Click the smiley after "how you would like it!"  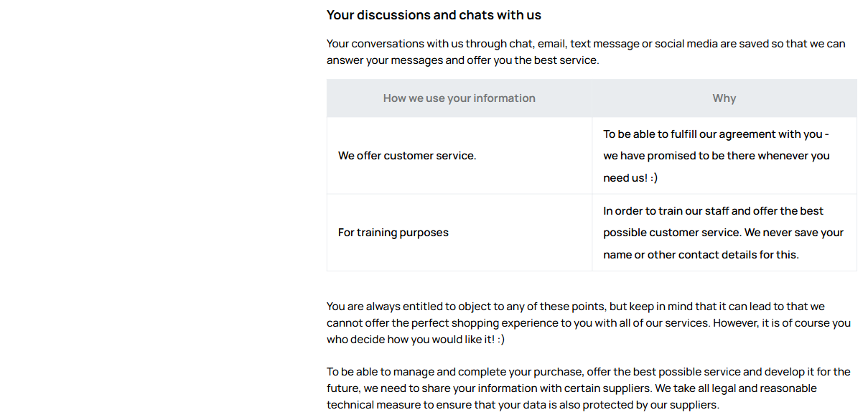500,340
